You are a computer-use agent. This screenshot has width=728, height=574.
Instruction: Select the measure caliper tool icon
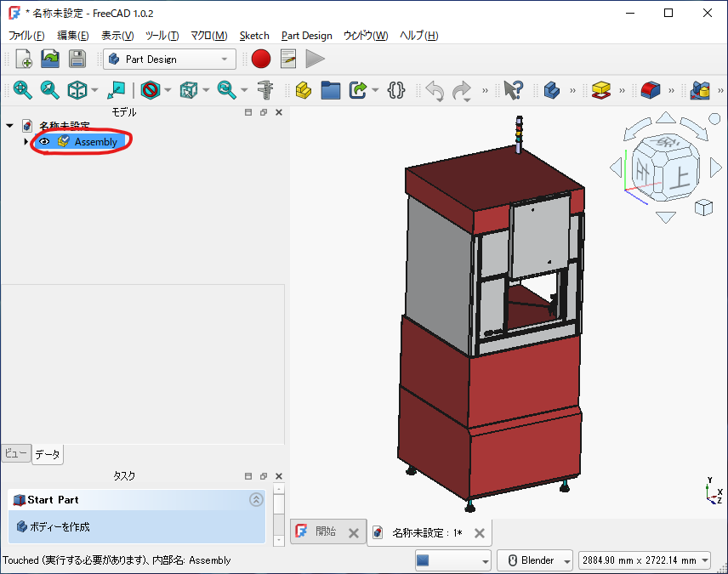[264, 90]
